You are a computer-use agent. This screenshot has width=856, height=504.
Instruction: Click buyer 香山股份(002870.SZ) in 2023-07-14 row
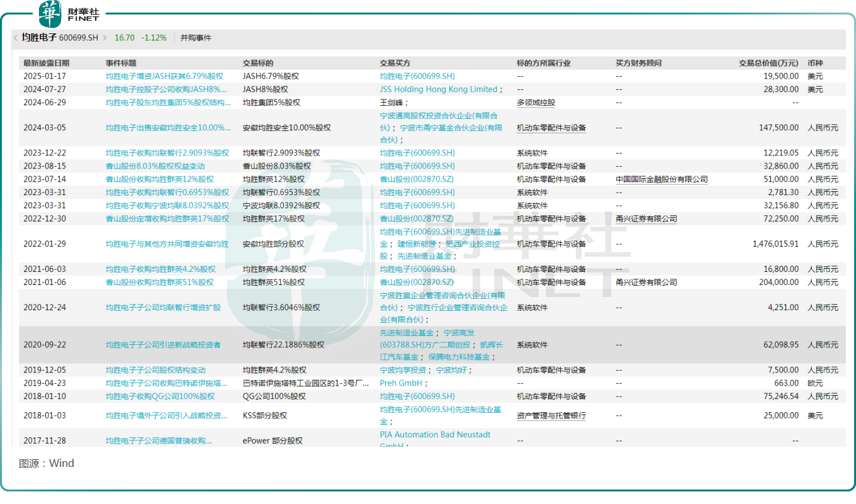point(417,179)
